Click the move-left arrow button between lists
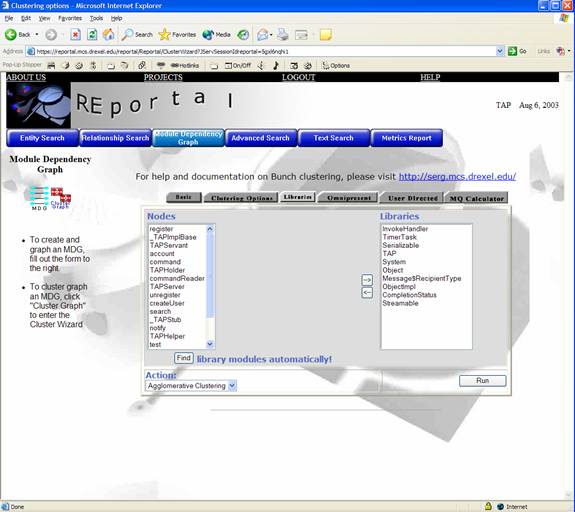The height and width of the screenshot is (512, 575). pyautogui.click(x=367, y=293)
